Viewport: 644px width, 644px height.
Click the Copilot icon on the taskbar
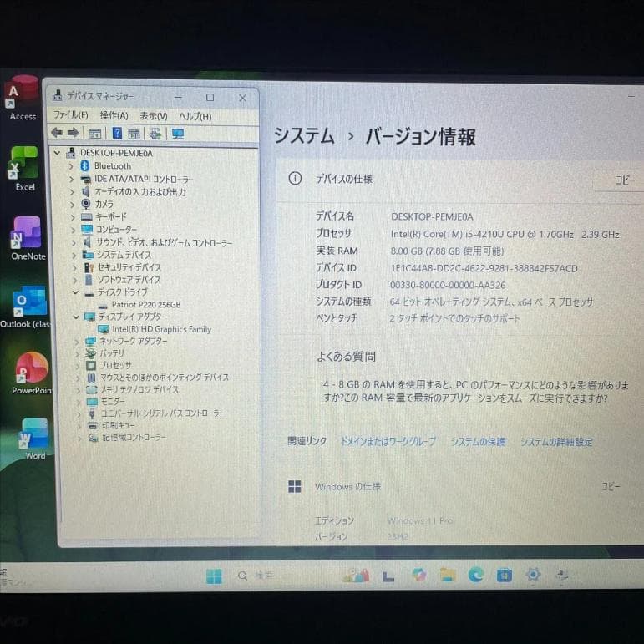[419, 575]
